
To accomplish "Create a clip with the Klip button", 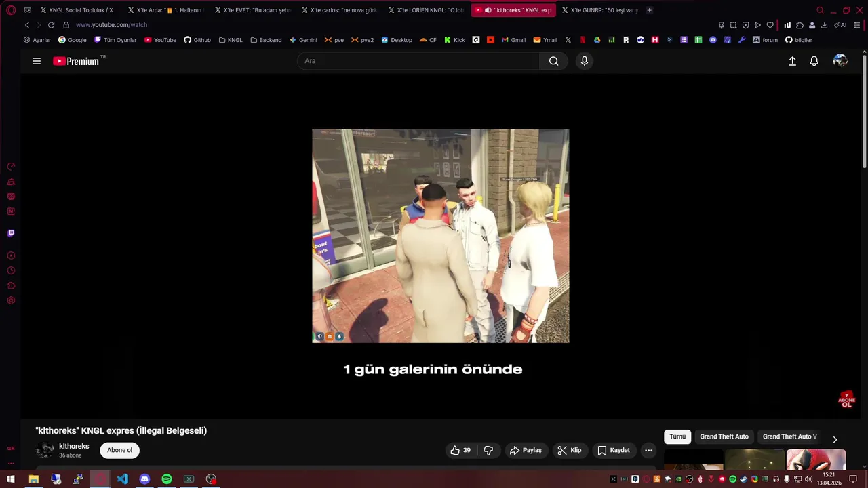I will pyautogui.click(x=570, y=450).
